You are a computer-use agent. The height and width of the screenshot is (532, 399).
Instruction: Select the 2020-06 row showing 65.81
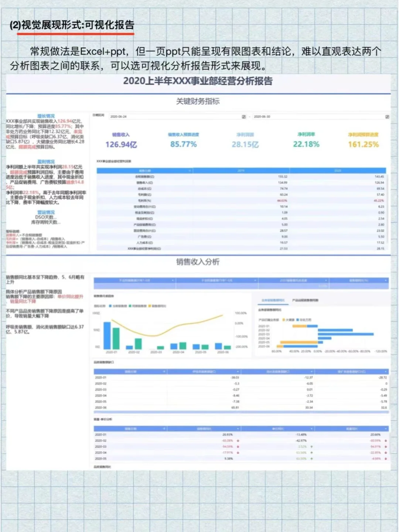(x=241, y=407)
